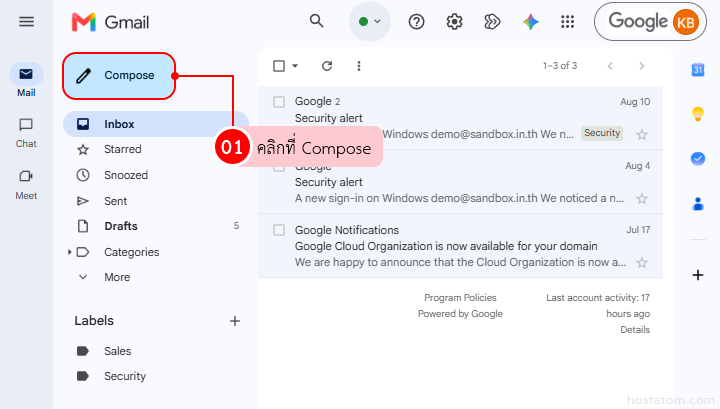Open the select dropdown arrow
The image size is (720, 409).
click(x=295, y=66)
